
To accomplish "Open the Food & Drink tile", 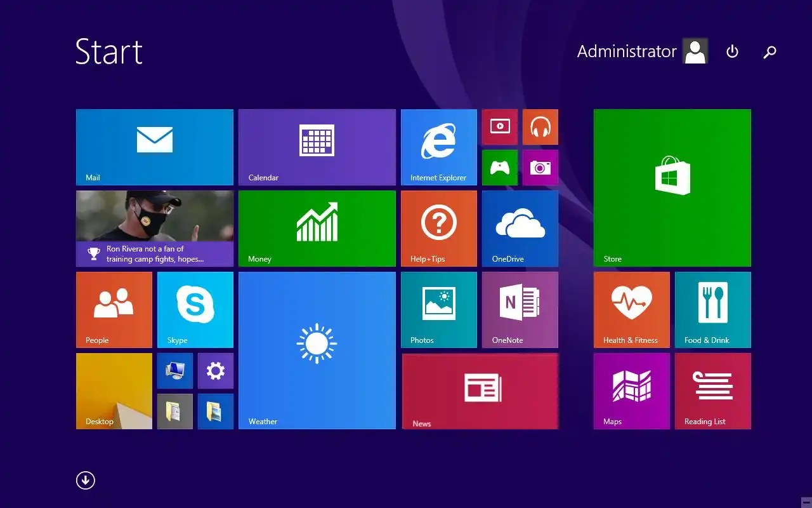I will [713, 310].
